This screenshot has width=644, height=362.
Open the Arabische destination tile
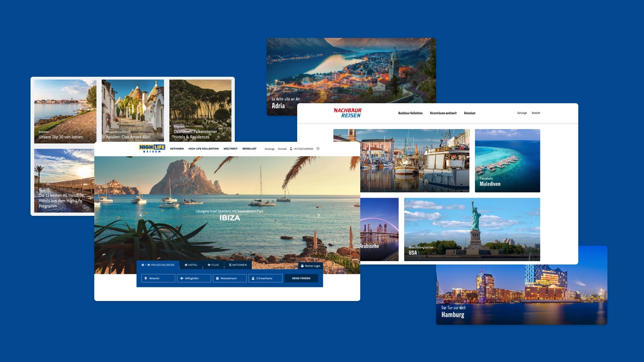pos(379,229)
